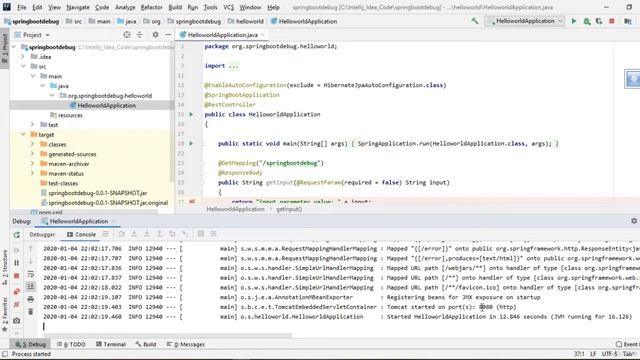640x360 pixels.
Task: Open debug panel settings gear icon
Action: [634, 221]
